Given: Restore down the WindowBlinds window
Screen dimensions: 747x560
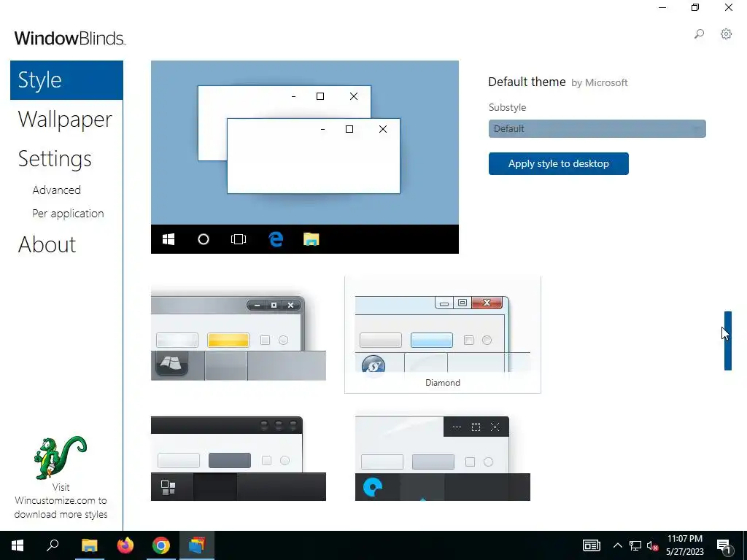Looking at the screenshot, I should click(x=695, y=7).
